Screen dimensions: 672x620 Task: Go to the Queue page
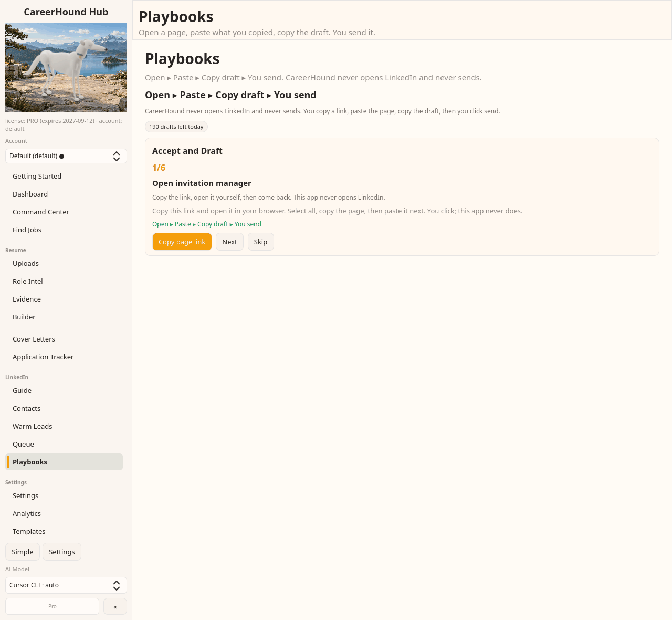click(x=64, y=444)
